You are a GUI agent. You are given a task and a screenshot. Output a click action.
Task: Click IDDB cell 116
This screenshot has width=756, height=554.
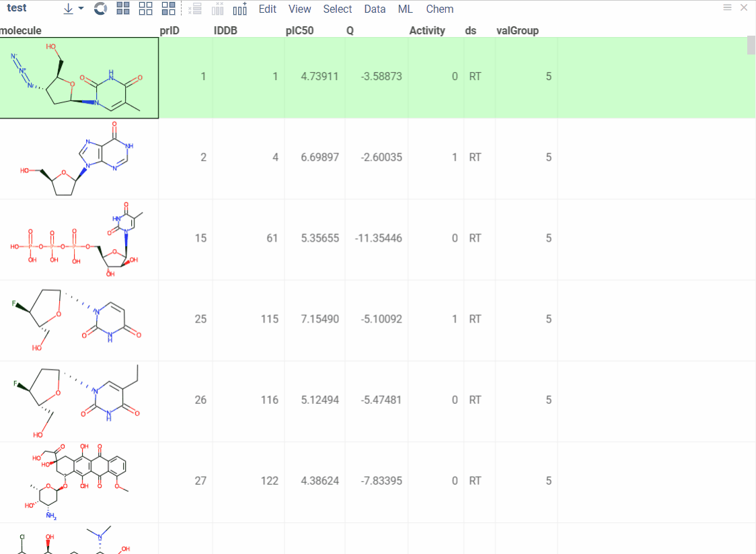point(270,400)
